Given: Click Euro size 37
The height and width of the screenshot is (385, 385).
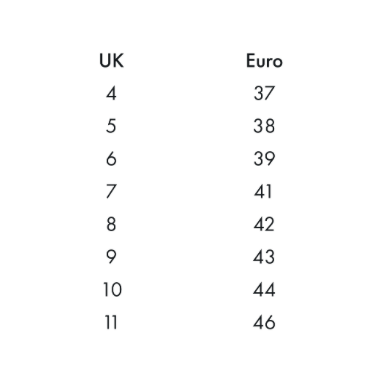Looking at the screenshot, I should pos(264,93).
